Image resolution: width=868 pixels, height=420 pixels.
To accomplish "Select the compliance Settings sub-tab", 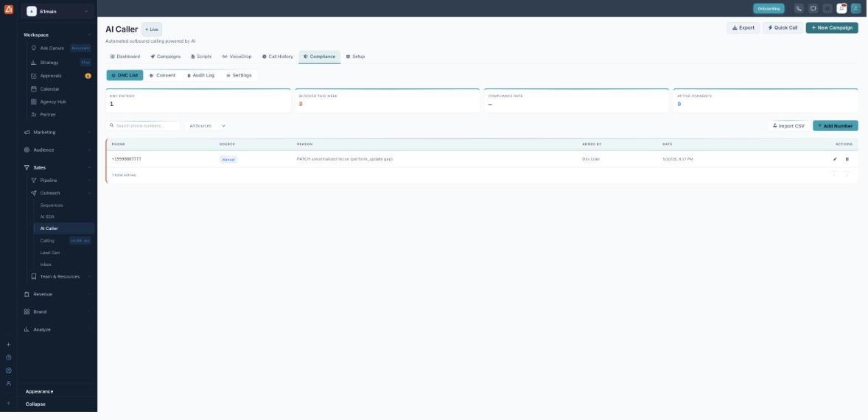I will tap(239, 75).
